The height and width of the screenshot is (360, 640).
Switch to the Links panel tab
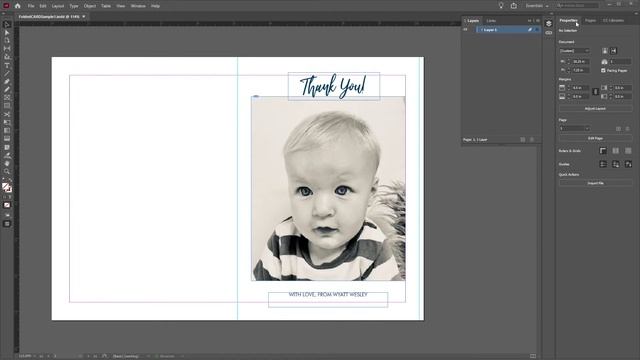491,20
